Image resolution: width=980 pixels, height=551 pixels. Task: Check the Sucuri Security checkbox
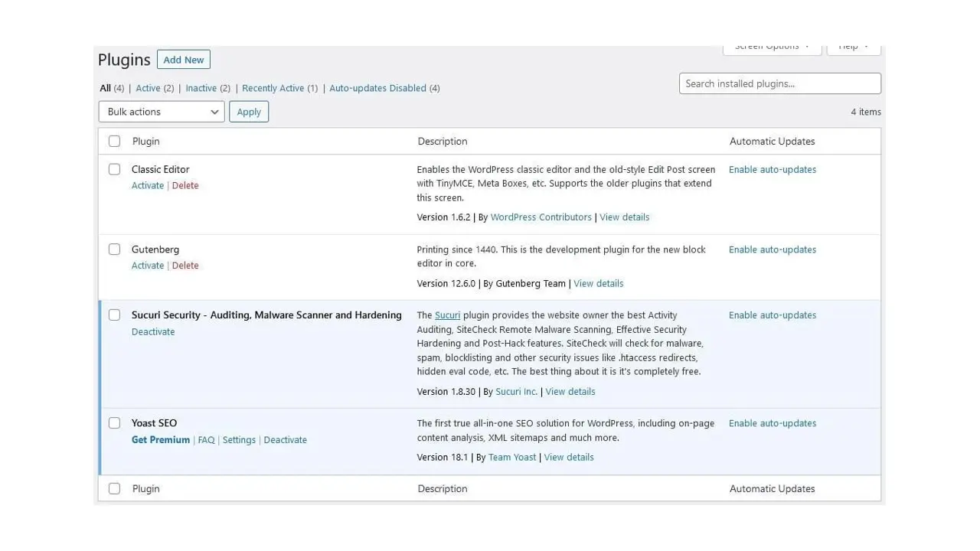tap(114, 315)
